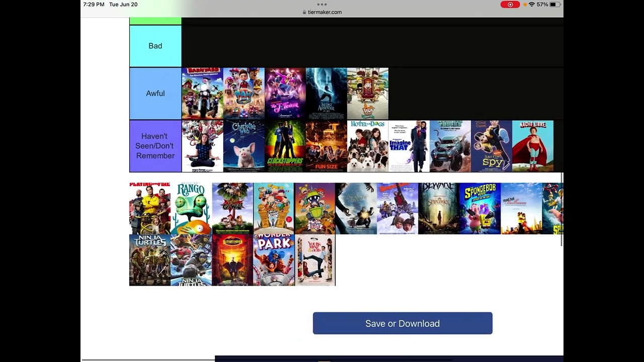The width and height of the screenshot is (644, 362).
Task: Click the Clockstoppers poster
Action: tap(285, 146)
